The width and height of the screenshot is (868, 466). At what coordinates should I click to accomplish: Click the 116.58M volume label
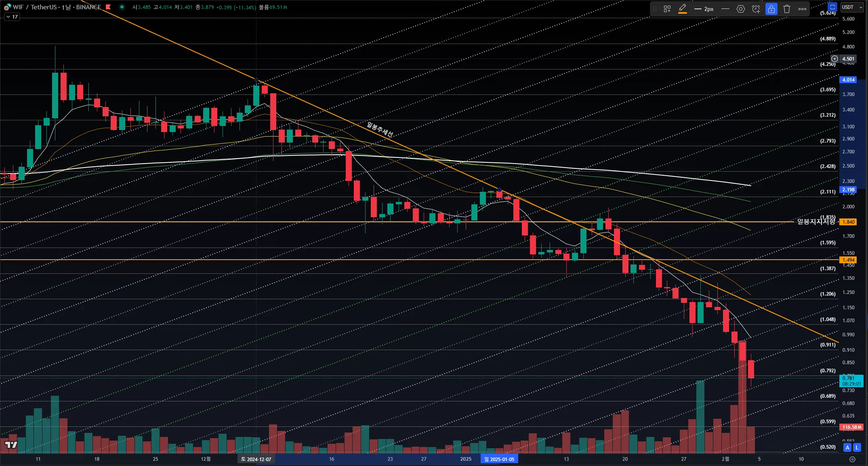851,427
